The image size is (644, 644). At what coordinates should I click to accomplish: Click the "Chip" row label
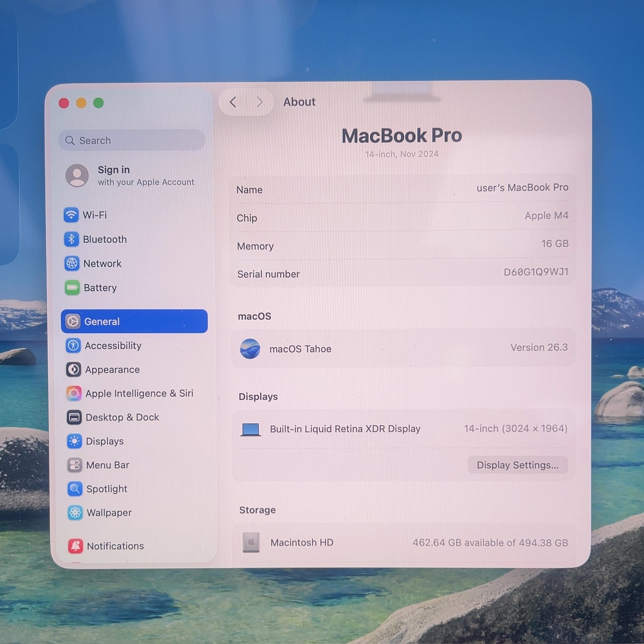pos(247,218)
